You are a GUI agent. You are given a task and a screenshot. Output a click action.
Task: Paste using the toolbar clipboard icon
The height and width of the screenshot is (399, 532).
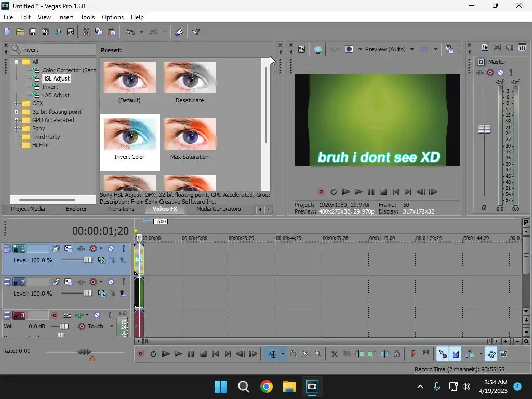click(111, 32)
